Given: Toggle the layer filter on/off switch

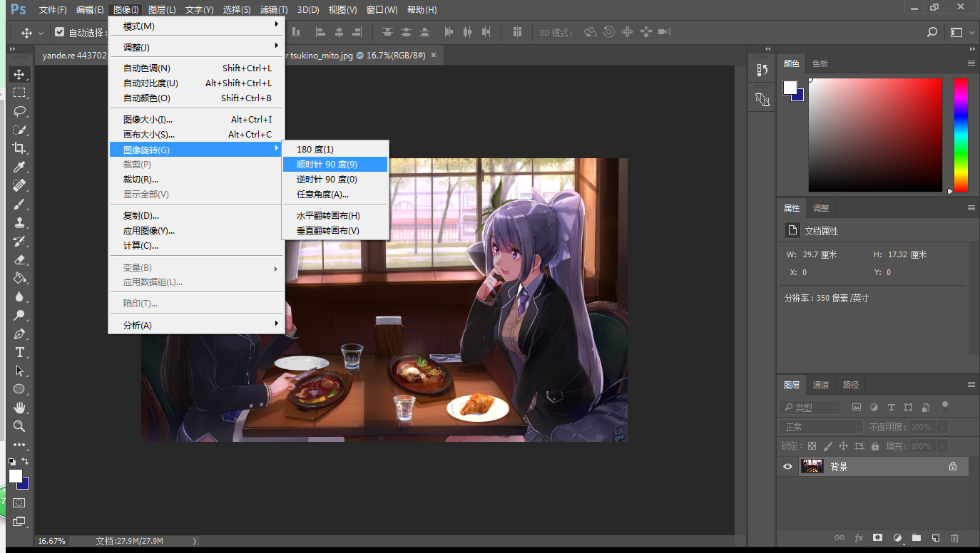Looking at the screenshot, I should [x=945, y=406].
